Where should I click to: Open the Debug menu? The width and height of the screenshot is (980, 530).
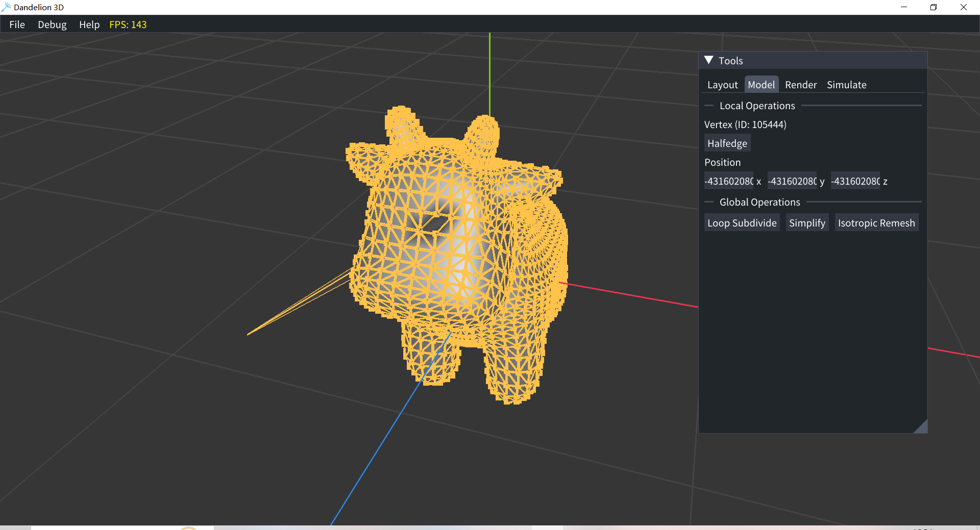coord(52,24)
